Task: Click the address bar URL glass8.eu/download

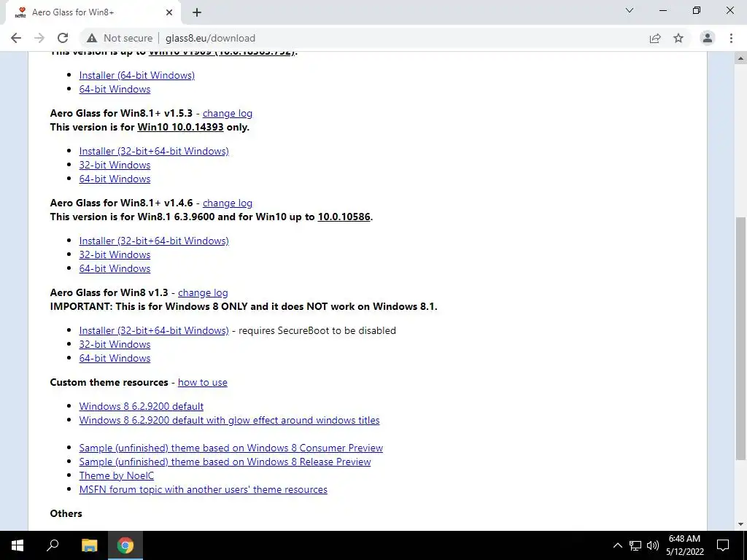Action: (210, 38)
